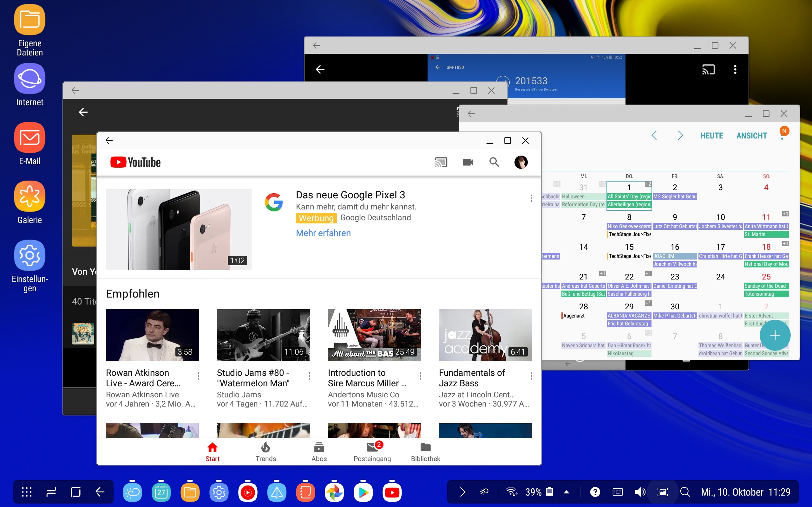812x507 pixels.
Task: Expand system tray with up arrow
Action: point(566,492)
